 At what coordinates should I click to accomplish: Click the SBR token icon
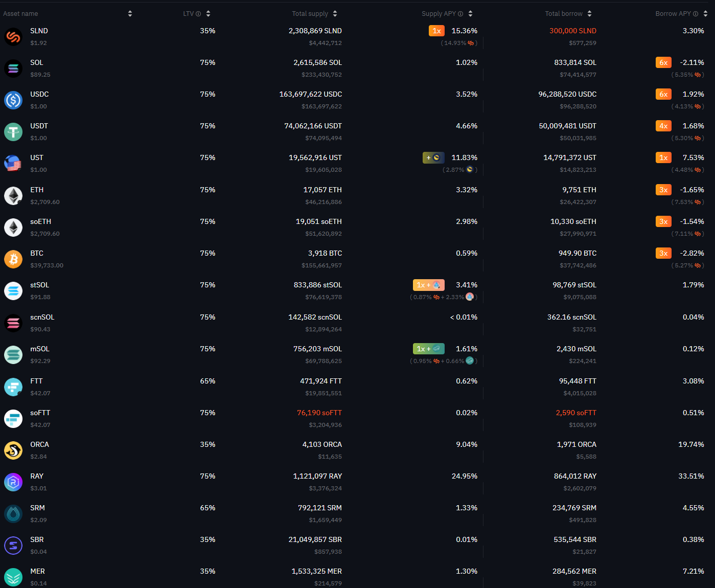pos(13,546)
